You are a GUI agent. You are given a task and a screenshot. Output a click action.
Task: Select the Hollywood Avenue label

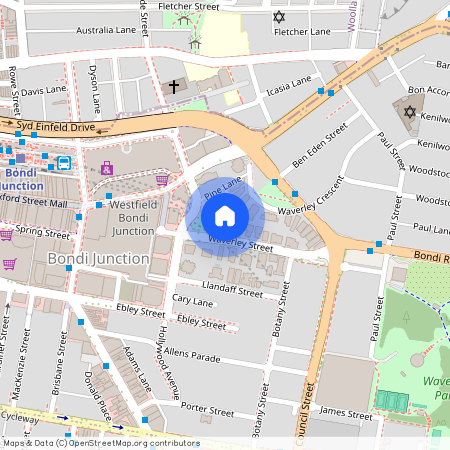pos(168,363)
